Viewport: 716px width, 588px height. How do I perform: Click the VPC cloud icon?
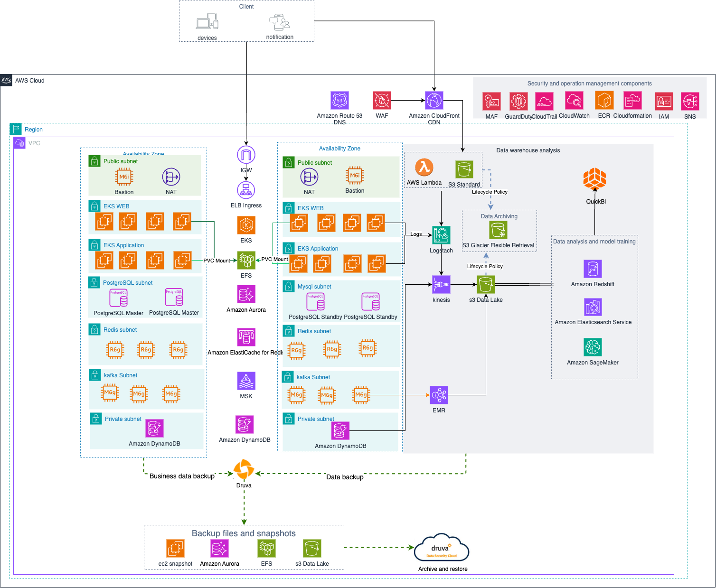[19, 143]
